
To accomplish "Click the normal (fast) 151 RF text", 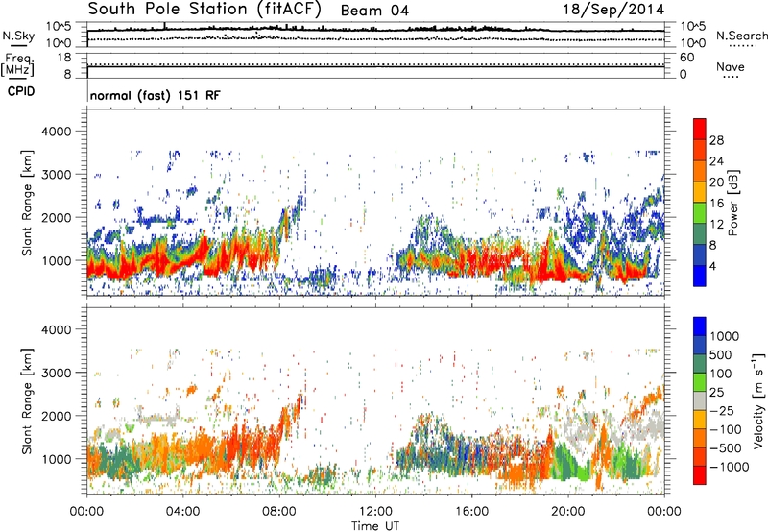I will [x=156, y=95].
